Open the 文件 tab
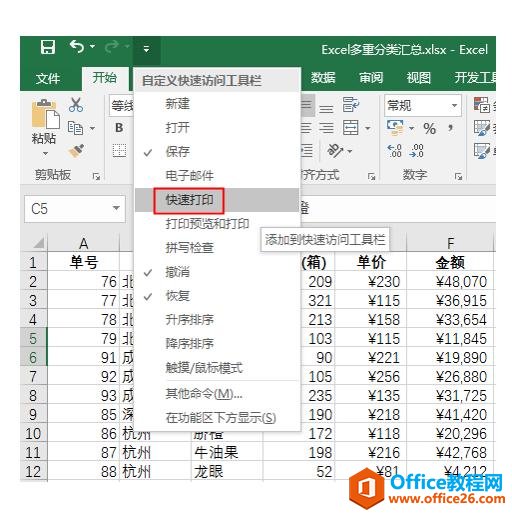This screenshot has height=516, width=512. point(48,78)
